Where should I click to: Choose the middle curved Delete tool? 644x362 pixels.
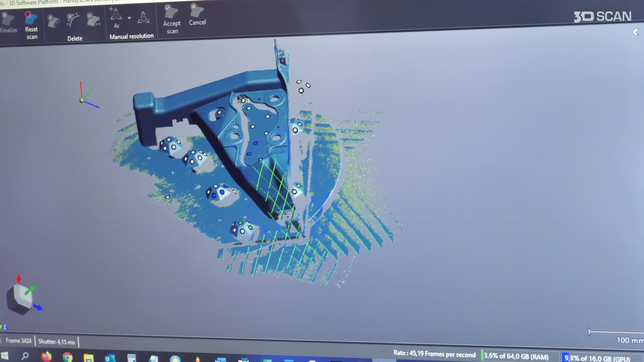73,20
